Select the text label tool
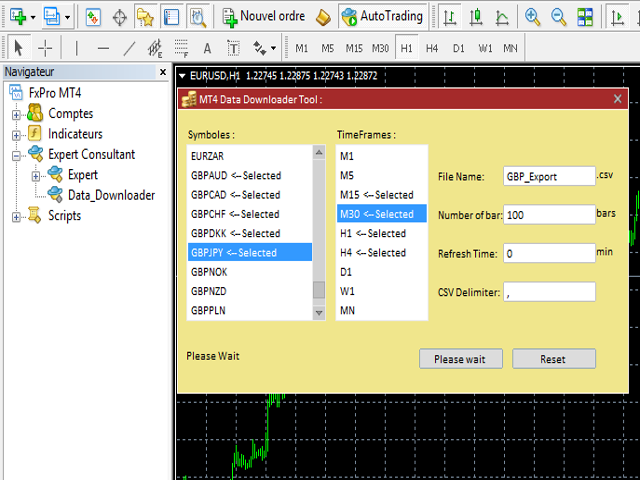Screen dimensions: 640x480 pyautogui.click(x=233, y=48)
